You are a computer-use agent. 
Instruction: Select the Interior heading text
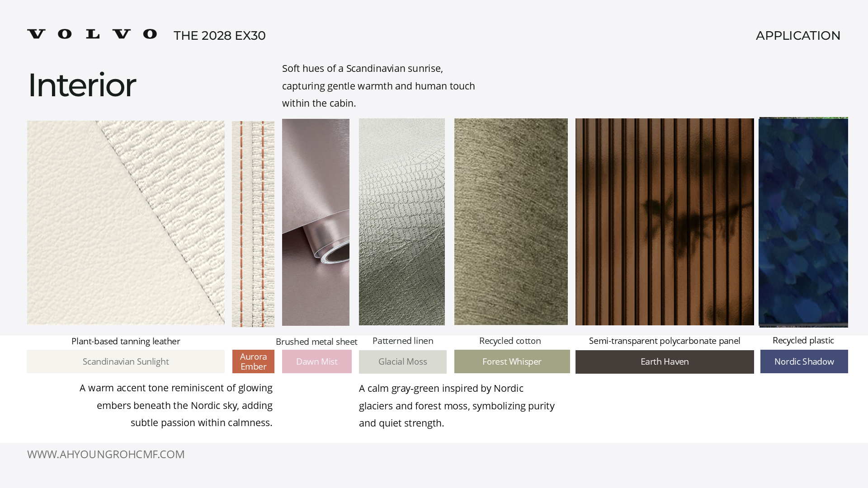click(82, 85)
